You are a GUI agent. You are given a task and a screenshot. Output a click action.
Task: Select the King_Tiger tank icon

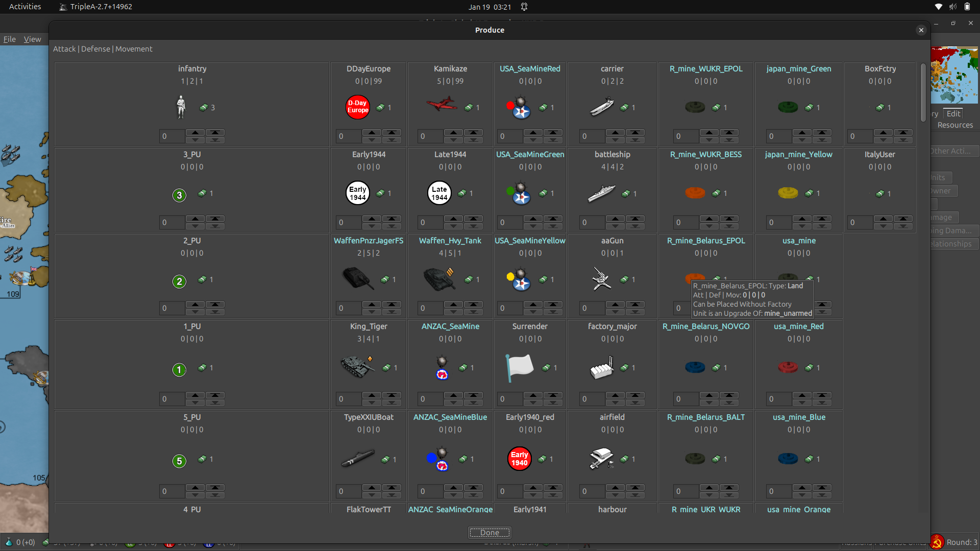coord(356,367)
